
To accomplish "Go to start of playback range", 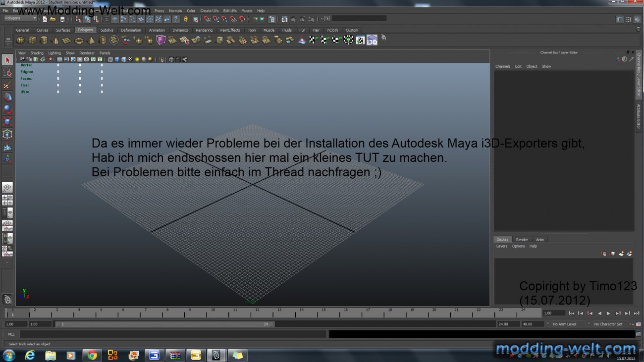I will point(571,313).
